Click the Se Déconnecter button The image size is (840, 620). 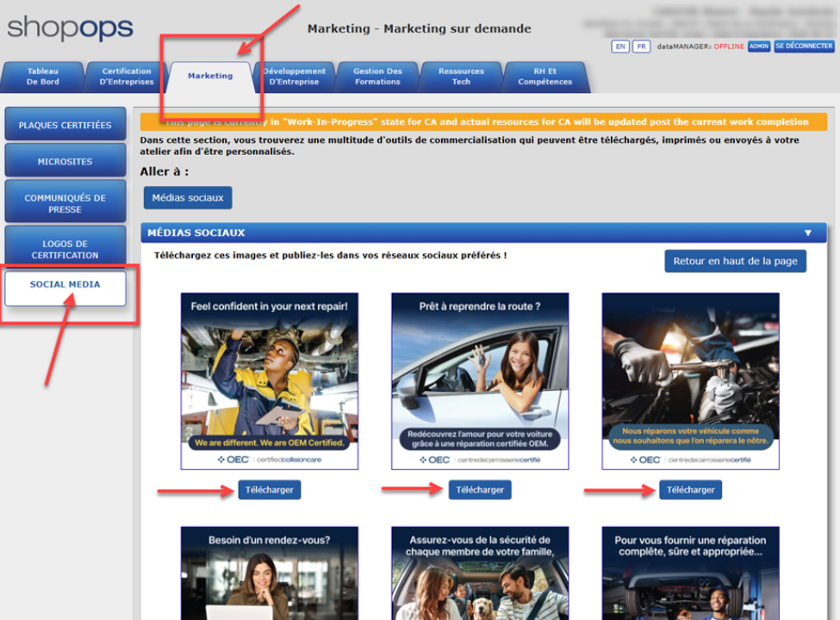click(803, 46)
